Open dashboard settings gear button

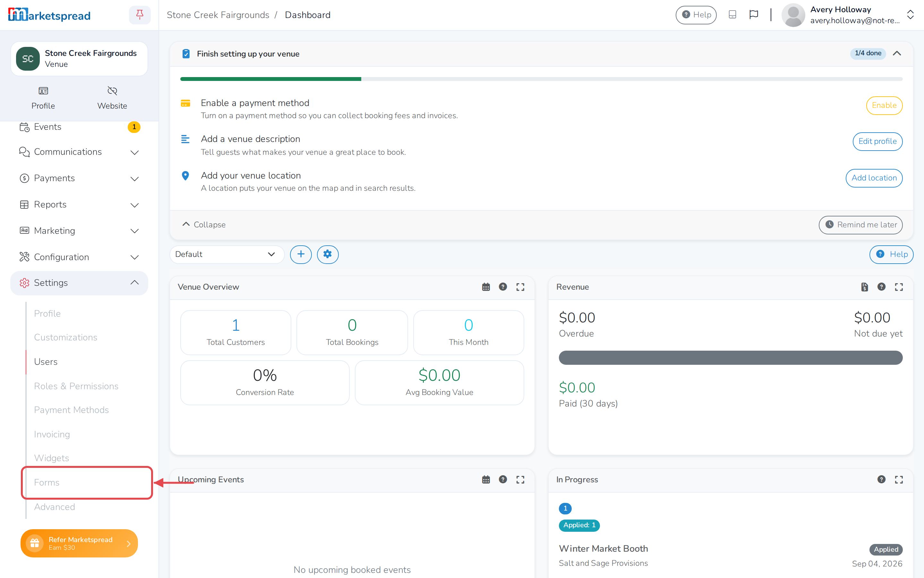tap(328, 254)
